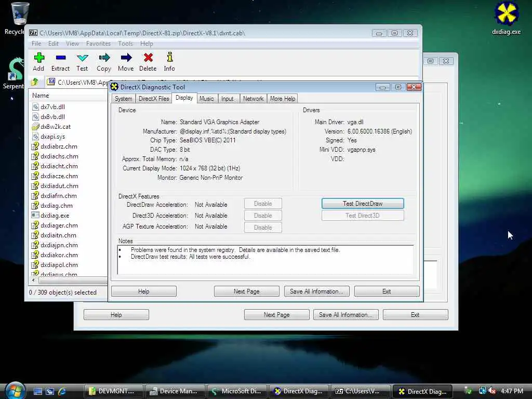The height and width of the screenshot is (399, 532).
Task: Switch to MicroSoft Di... taskbar button
Action: click(x=237, y=391)
